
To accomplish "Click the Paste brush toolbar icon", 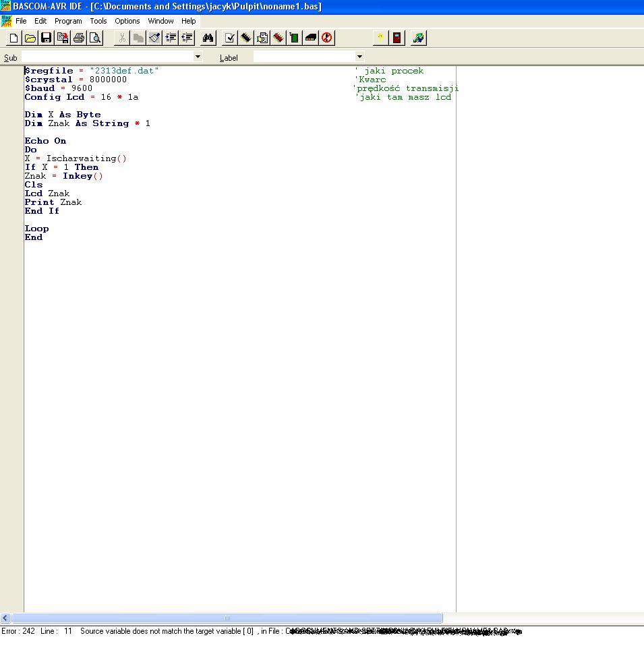I will coord(154,38).
